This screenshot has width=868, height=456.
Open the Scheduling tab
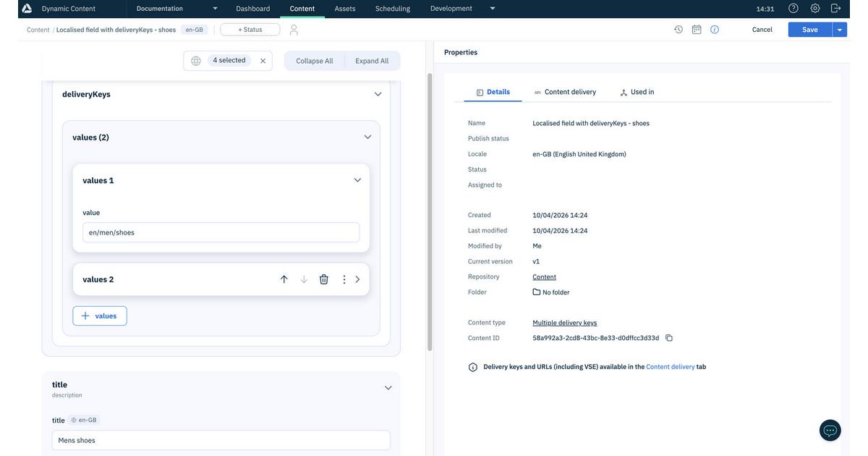click(393, 9)
